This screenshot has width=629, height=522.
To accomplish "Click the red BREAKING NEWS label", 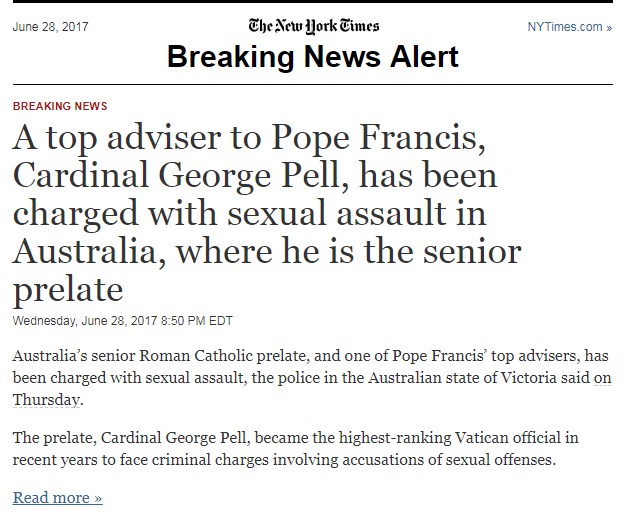I will click(x=60, y=106).
